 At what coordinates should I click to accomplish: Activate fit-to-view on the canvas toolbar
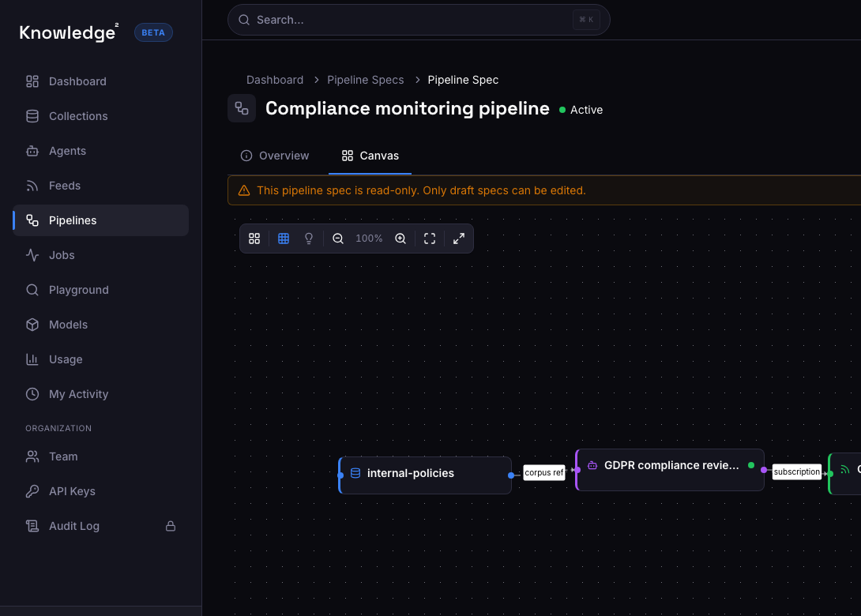pyautogui.click(x=429, y=238)
